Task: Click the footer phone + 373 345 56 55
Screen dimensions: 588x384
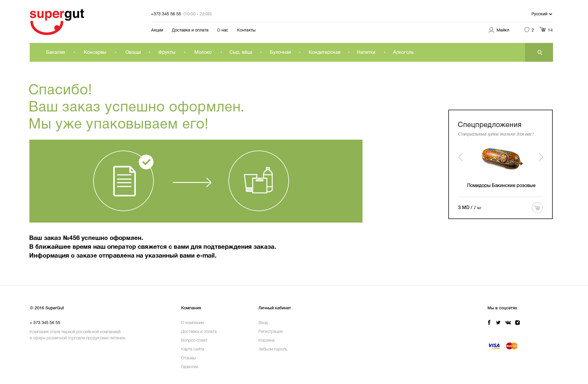Action: 45,323
